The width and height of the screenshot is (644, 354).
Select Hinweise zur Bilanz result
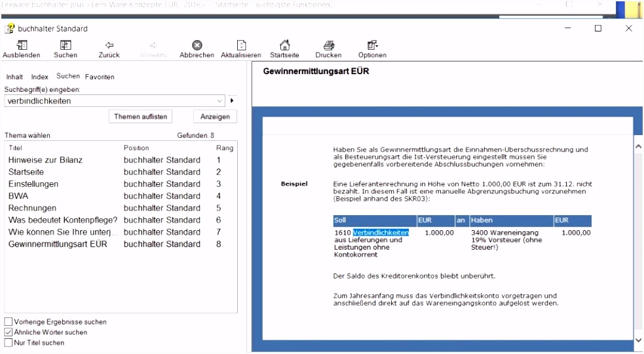121,160
